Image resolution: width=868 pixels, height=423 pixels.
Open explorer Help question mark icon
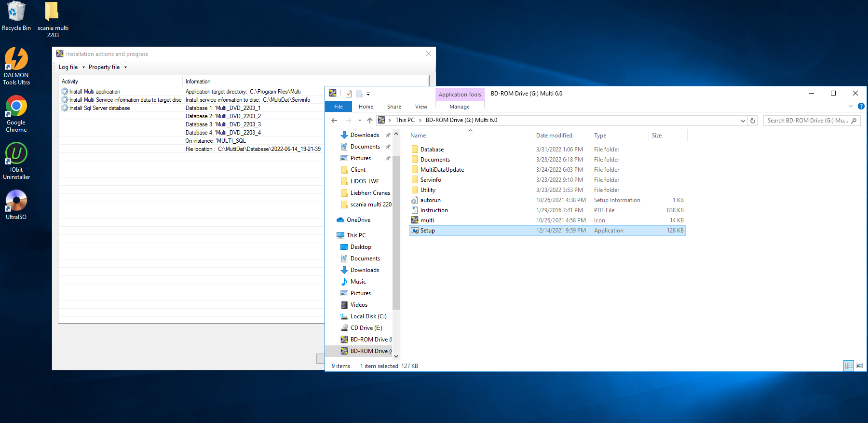pos(861,106)
